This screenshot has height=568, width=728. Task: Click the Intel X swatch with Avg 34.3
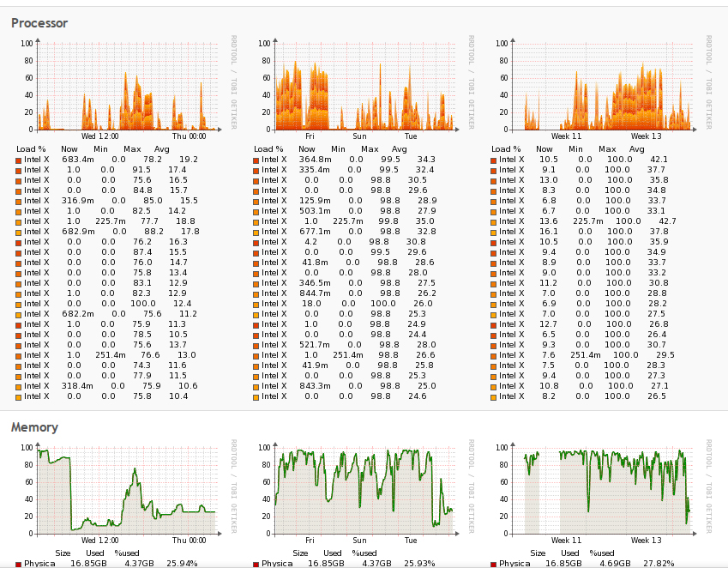pos(256,160)
